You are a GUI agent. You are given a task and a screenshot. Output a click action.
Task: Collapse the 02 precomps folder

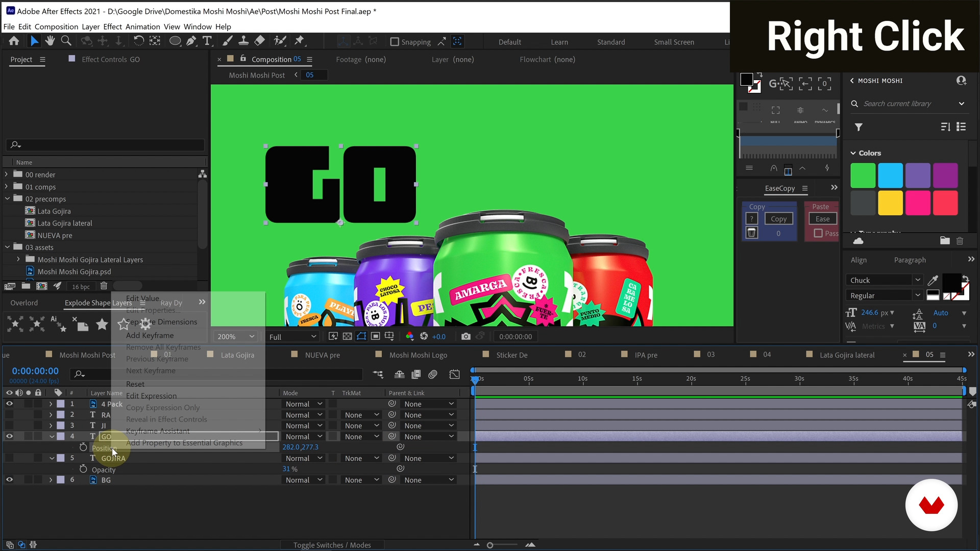pos(7,198)
